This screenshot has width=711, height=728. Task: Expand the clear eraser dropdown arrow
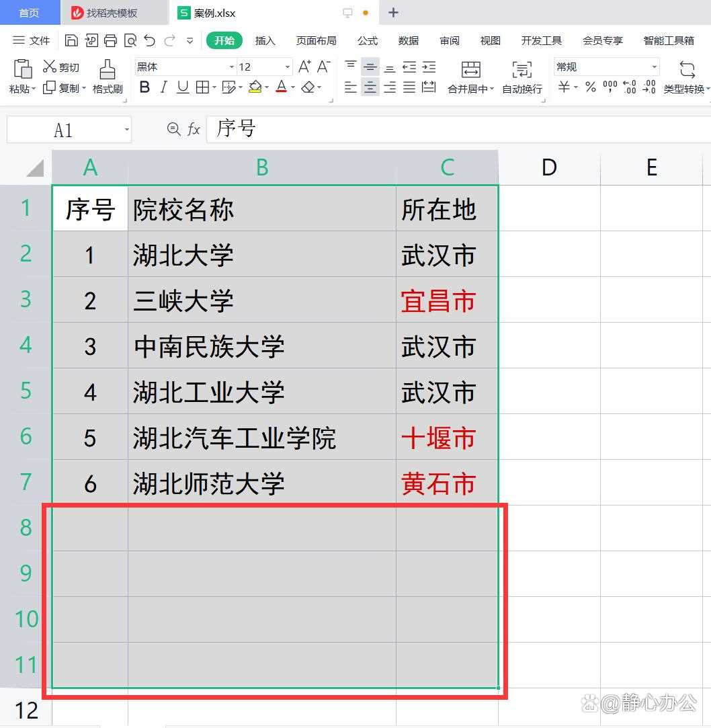tap(319, 87)
